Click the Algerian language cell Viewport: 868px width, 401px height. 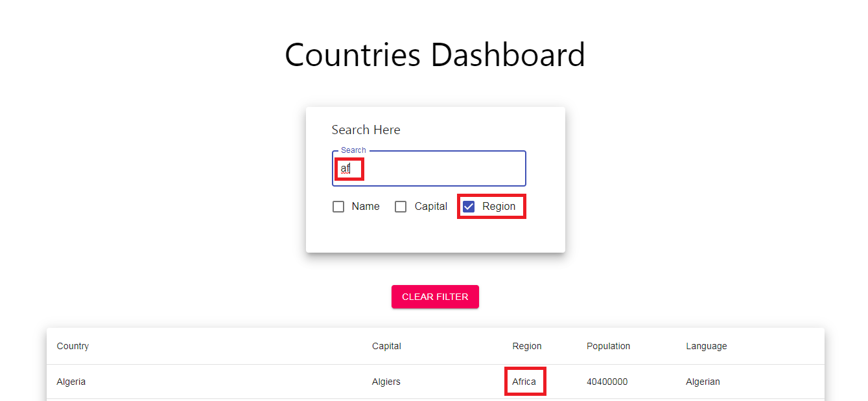(x=703, y=382)
